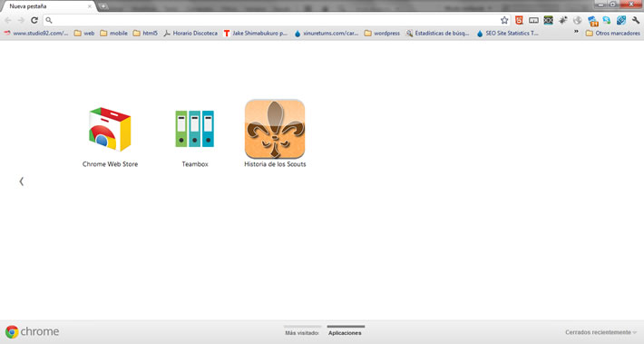Show hidden bookmarks with the chevron
The image size is (644, 344).
point(576,32)
